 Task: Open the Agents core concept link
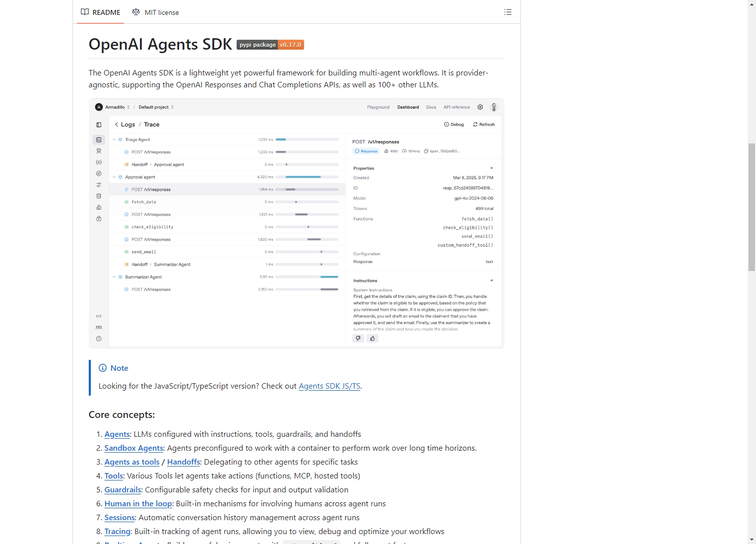(x=117, y=434)
